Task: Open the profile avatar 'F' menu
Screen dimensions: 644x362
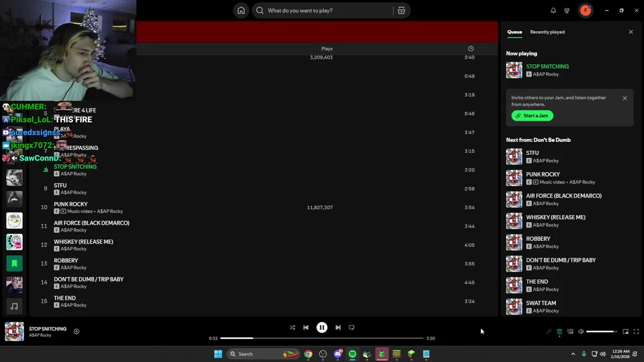Action: [x=586, y=11]
